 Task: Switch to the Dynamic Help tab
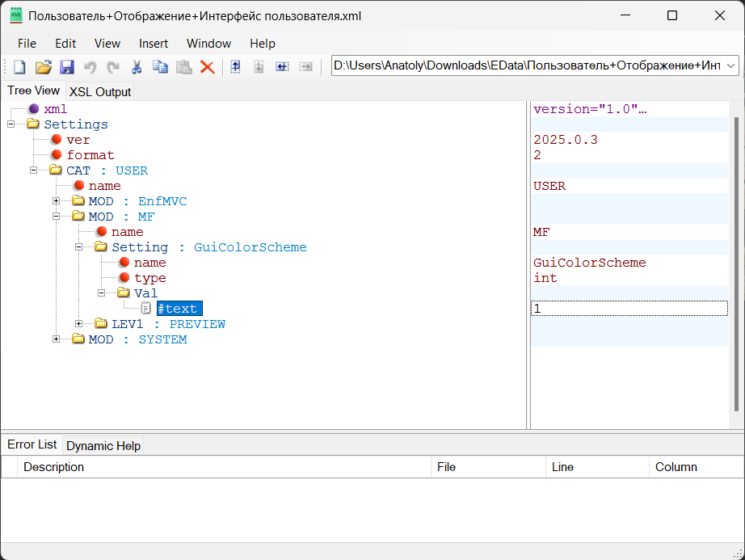point(103,445)
